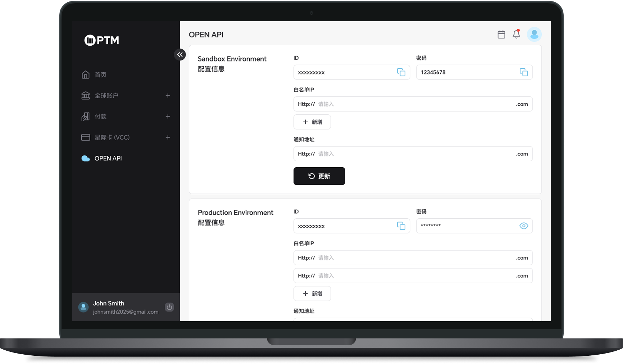This screenshot has width=623, height=364.
Task: Copy the Production Environment ID
Action: coord(401,226)
